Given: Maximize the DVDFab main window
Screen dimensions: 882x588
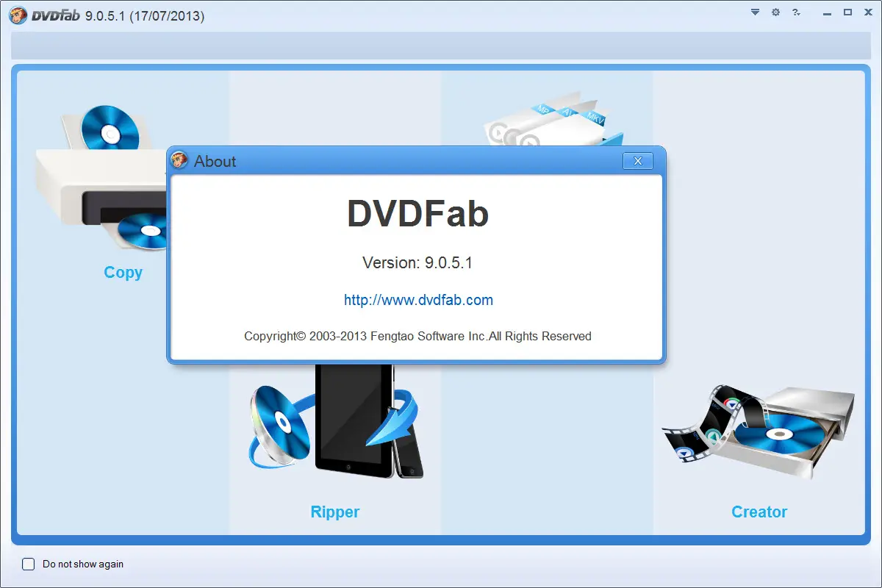Looking at the screenshot, I should (847, 12).
